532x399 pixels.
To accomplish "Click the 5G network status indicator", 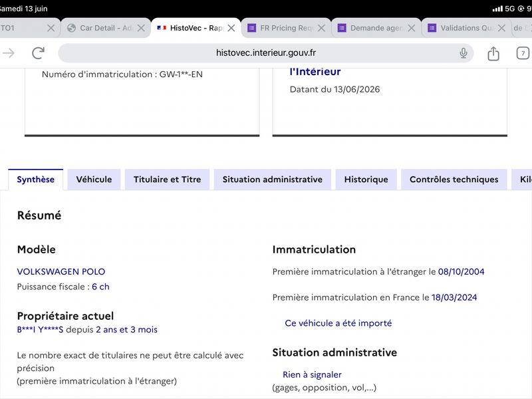I will coord(509,9).
